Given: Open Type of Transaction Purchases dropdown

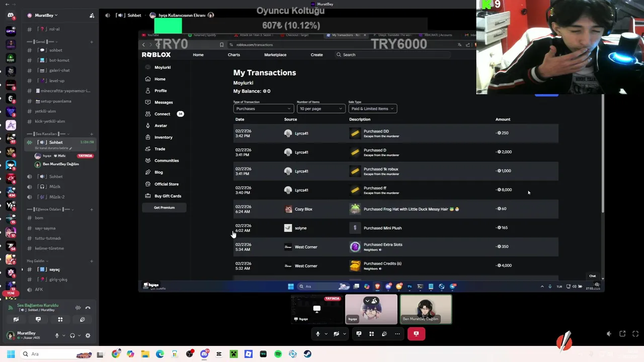Looking at the screenshot, I should click(263, 109).
